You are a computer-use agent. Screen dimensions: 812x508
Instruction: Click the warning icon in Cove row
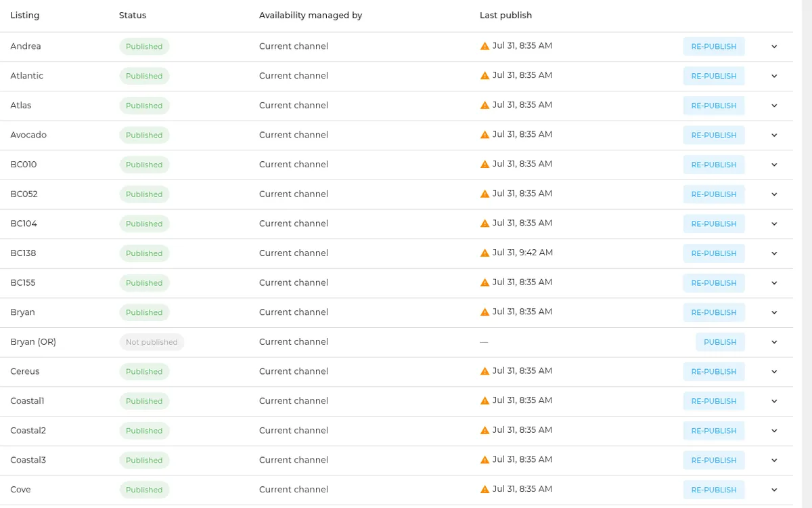tap(484, 490)
